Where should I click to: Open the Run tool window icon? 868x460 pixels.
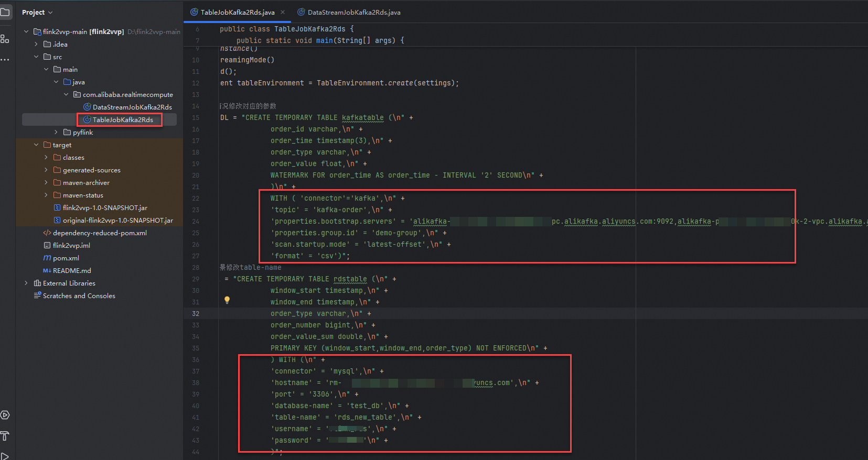[5, 456]
